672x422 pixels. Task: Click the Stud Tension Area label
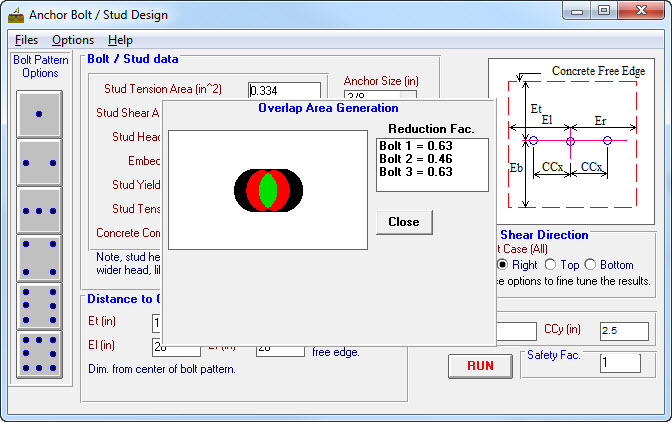pos(163,89)
